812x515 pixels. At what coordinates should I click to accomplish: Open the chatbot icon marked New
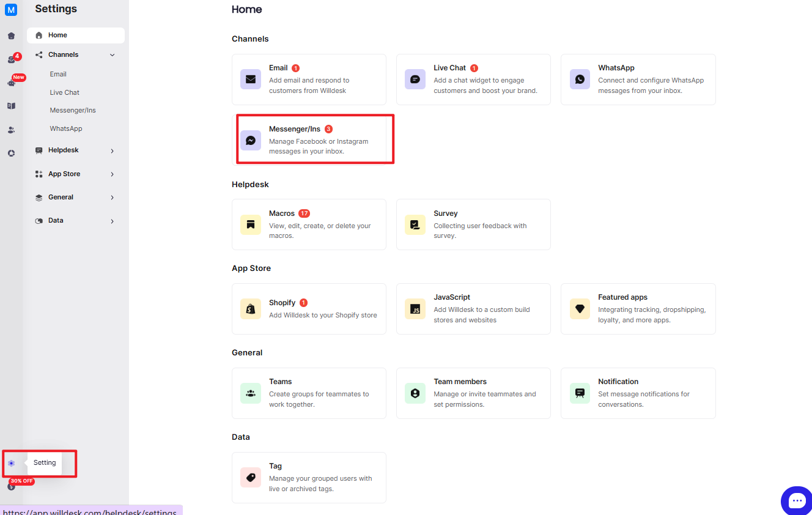point(11,83)
